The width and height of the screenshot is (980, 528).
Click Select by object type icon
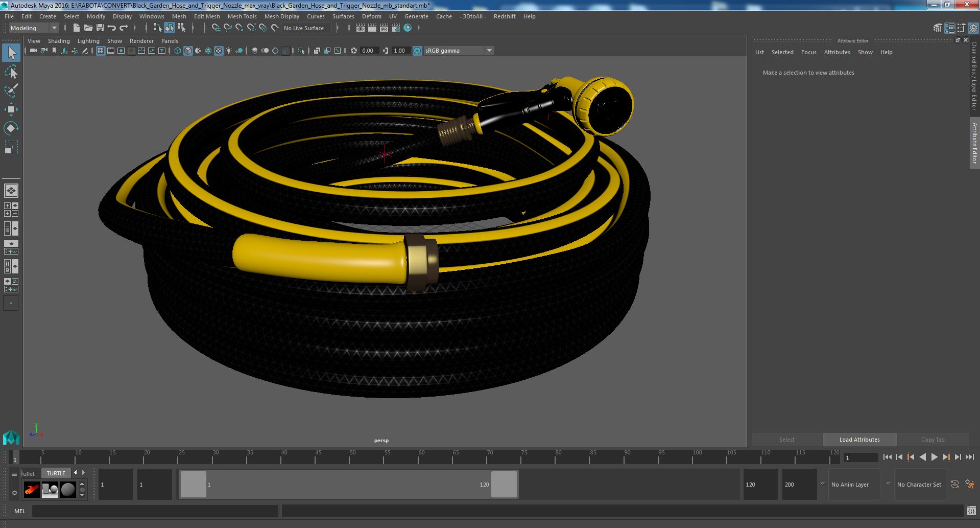[169, 28]
